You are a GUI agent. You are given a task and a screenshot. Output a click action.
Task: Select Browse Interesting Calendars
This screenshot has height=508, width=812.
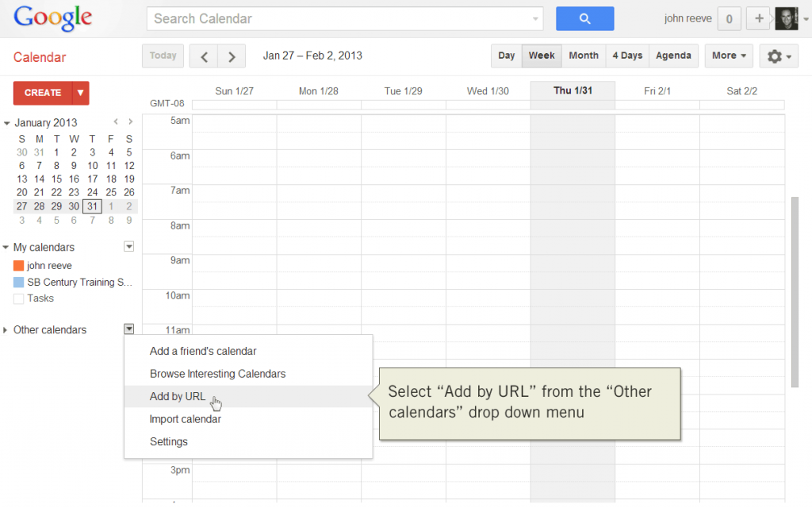point(248,374)
